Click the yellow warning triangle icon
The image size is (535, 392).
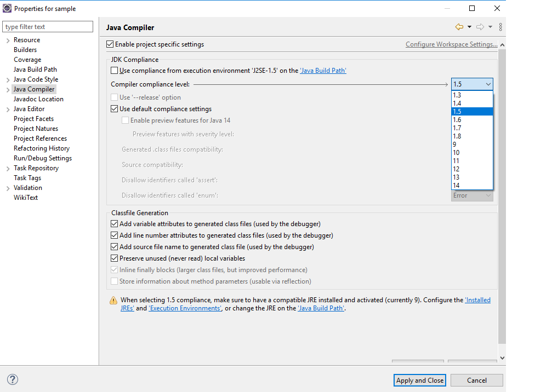[113, 301]
